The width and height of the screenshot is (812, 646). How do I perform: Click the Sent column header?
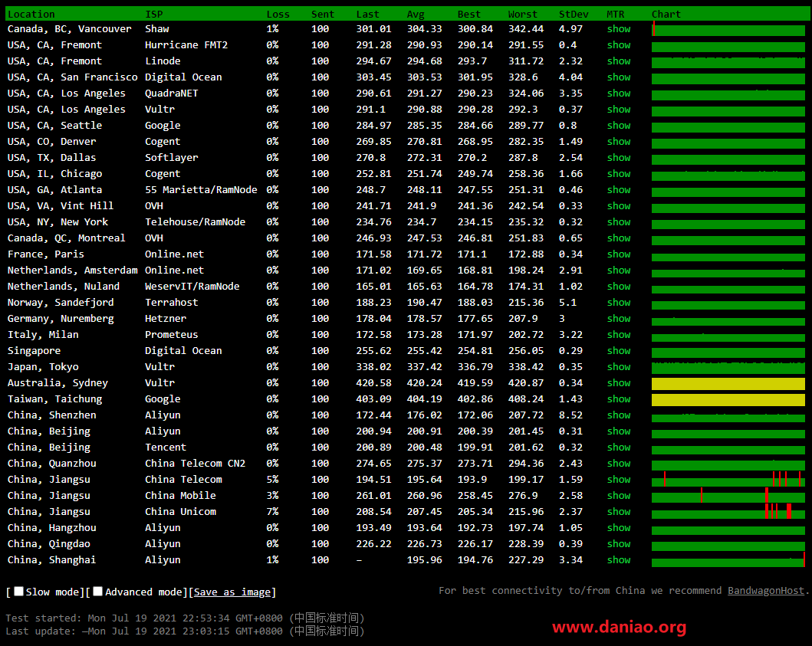tap(323, 14)
